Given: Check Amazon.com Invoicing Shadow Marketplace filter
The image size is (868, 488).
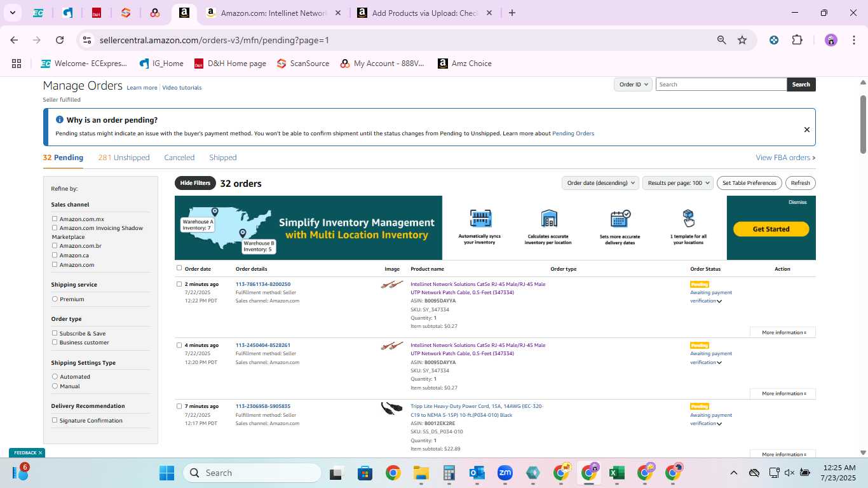Looking at the screenshot, I should pyautogui.click(x=55, y=227).
